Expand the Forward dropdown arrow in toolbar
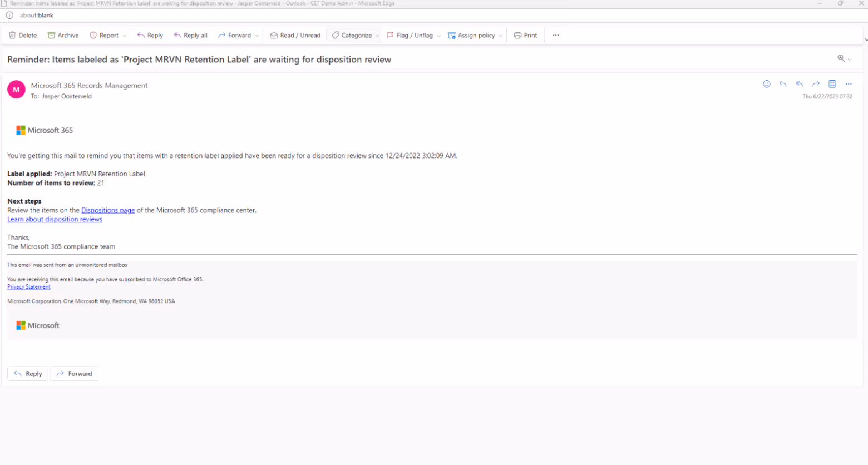The width and height of the screenshot is (868, 465). pyautogui.click(x=257, y=36)
